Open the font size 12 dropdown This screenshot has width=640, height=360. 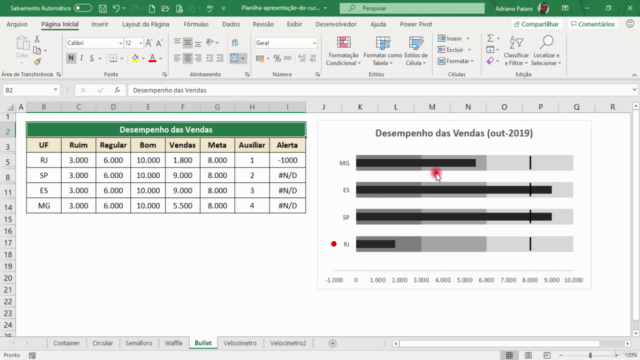pyautogui.click(x=141, y=43)
